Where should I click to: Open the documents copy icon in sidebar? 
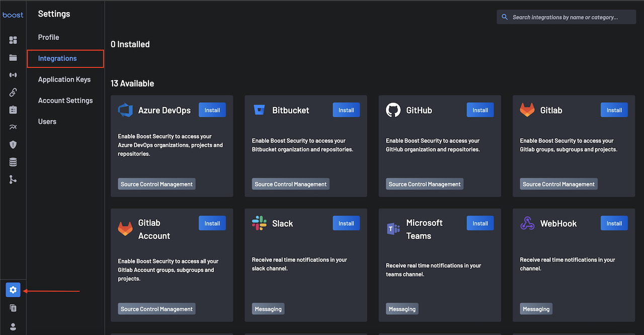(x=13, y=308)
